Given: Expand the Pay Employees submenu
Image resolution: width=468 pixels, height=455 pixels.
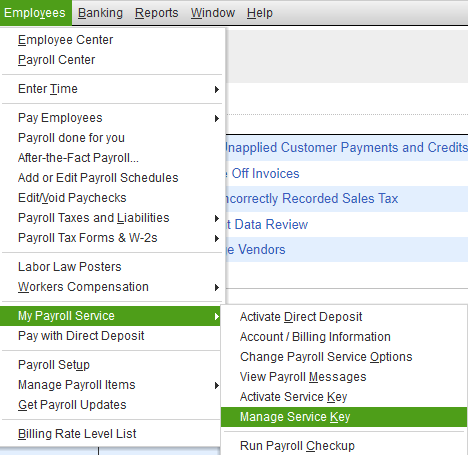Looking at the screenshot, I should 111,118.
